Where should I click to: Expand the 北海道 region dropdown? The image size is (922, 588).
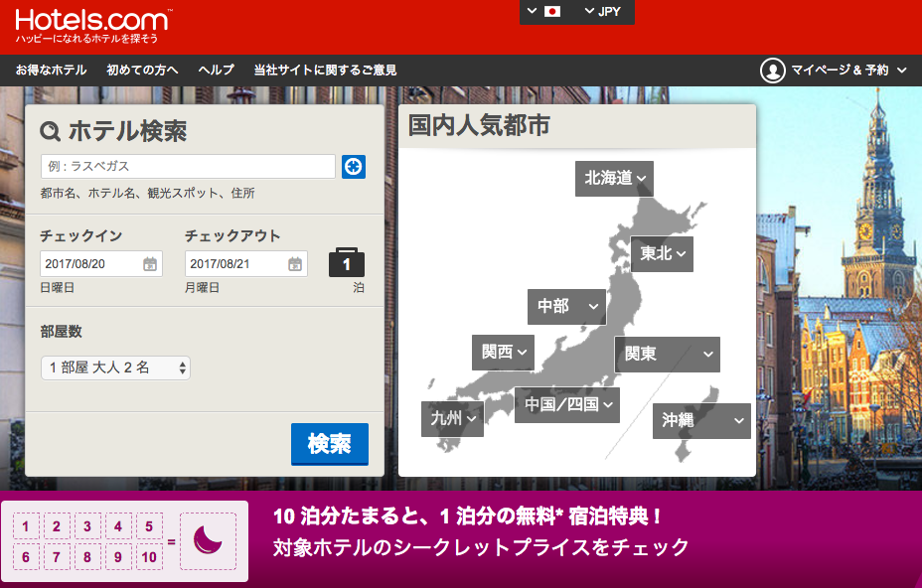614,178
